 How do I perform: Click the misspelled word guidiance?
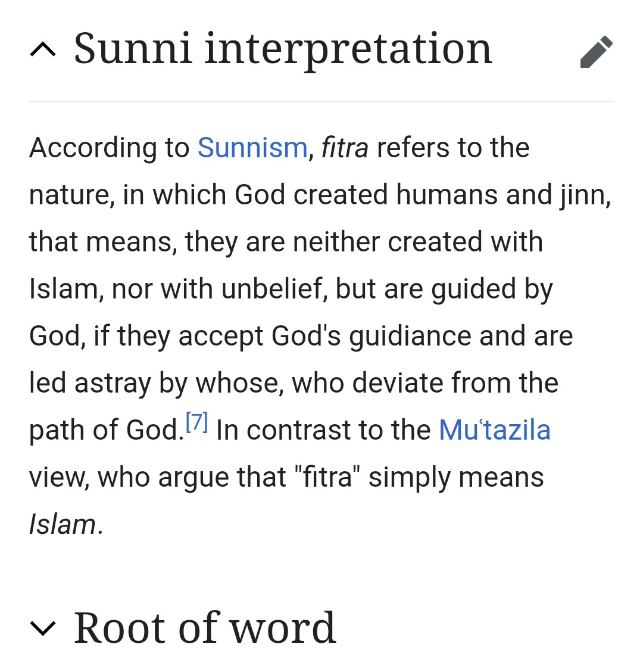(x=410, y=337)
